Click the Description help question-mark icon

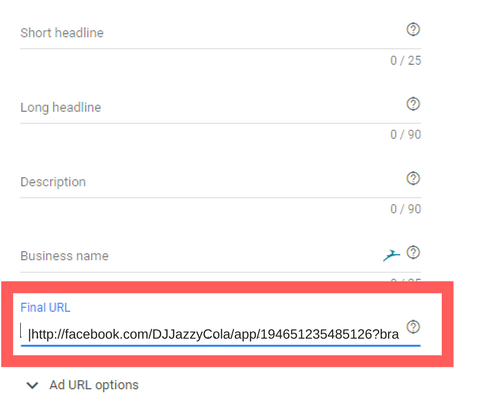click(413, 178)
